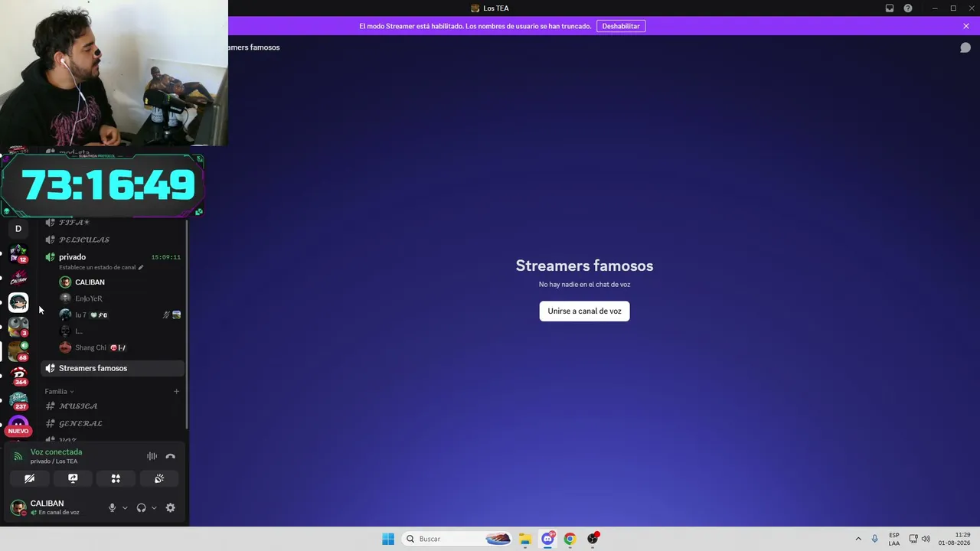This screenshot has height=551, width=980.
Task: Disconnect from the voice channel
Action: pos(170,457)
